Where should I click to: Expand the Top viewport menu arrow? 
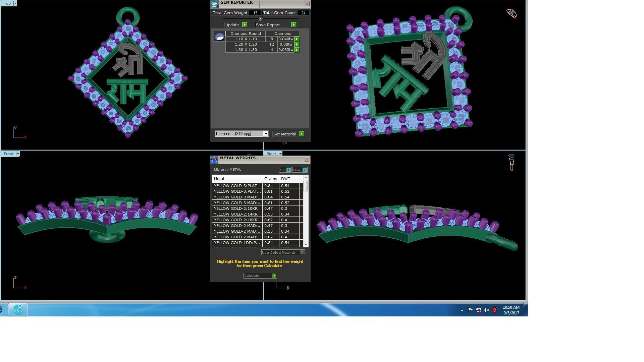pyautogui.click(x=15, y=3)
